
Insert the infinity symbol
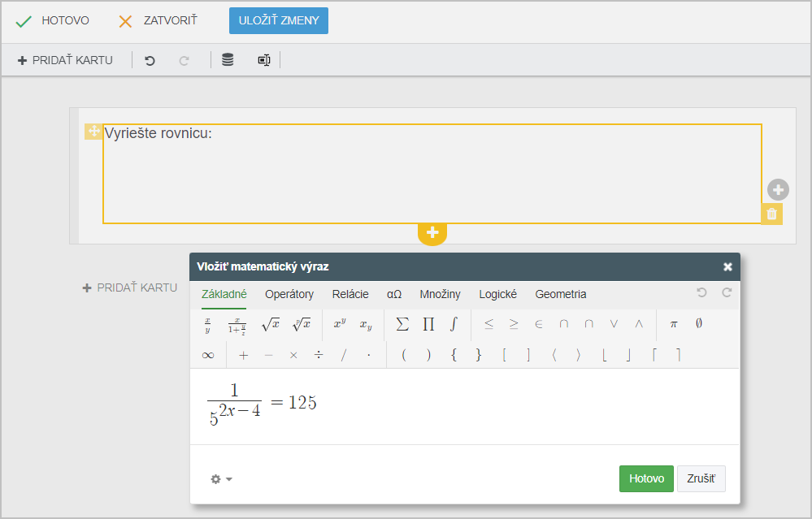[x=208, y=355]
